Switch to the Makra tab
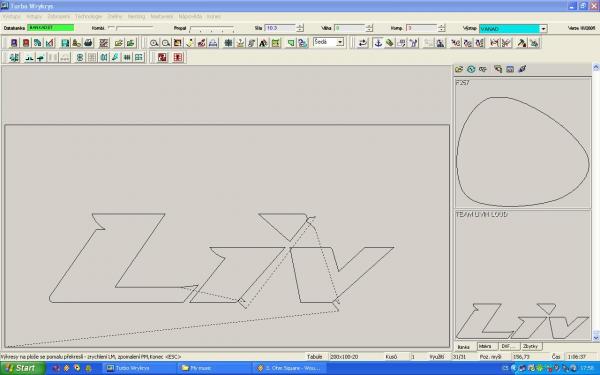 (x=486, y=346)
